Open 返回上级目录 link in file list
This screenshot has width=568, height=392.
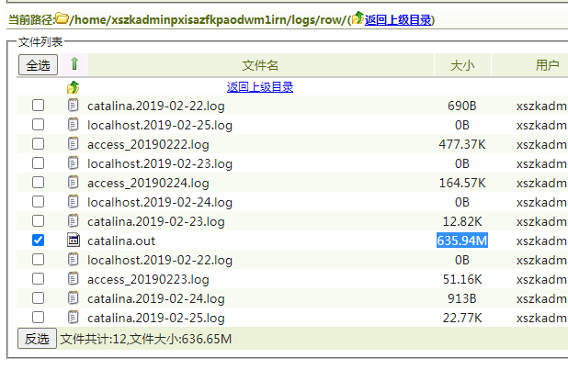click(260, 87)
